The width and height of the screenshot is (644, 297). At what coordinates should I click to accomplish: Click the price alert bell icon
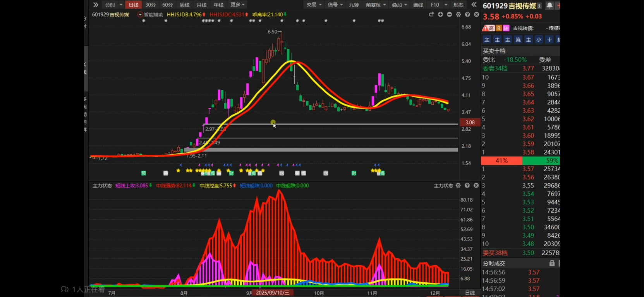point(549,5)
